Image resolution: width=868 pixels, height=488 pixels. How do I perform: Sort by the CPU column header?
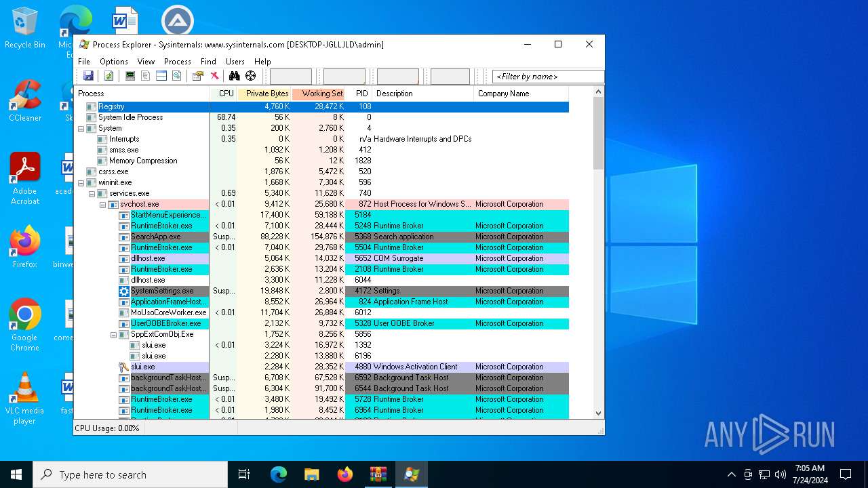click(224, 94)
